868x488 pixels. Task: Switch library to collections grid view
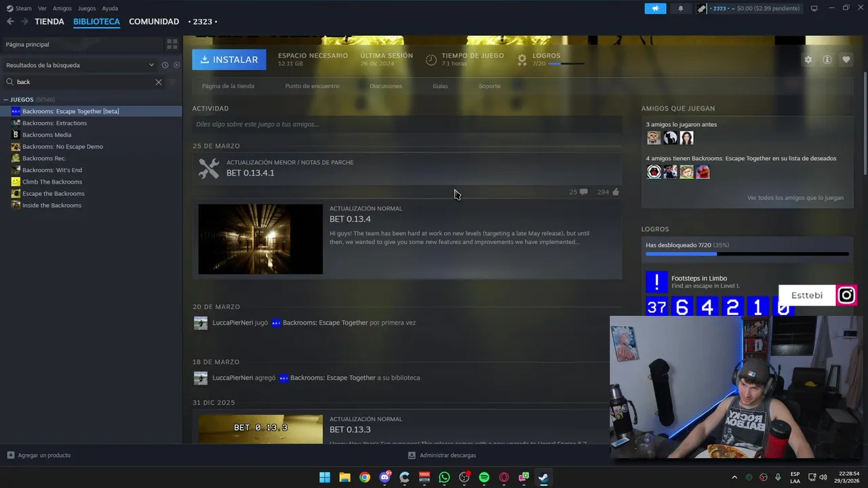[172, 44]
